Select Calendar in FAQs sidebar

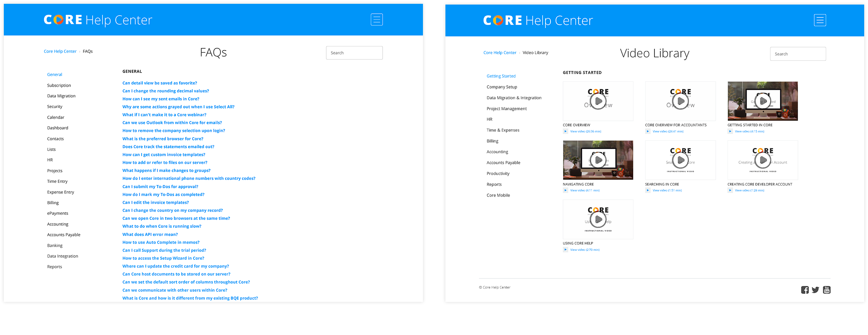[56, 117]
